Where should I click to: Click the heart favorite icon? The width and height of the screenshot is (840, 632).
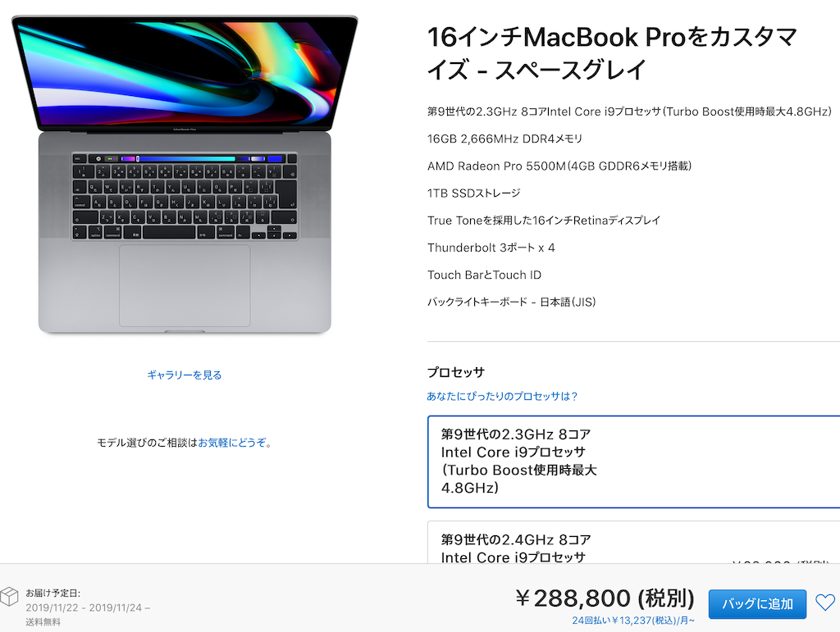point(825,602)
